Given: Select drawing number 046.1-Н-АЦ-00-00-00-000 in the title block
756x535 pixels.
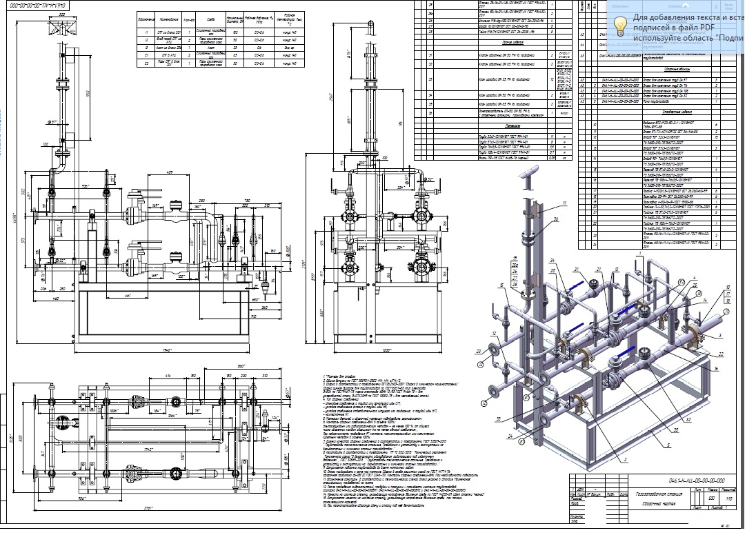Looking at the screenshot, I should click(696, 481).
